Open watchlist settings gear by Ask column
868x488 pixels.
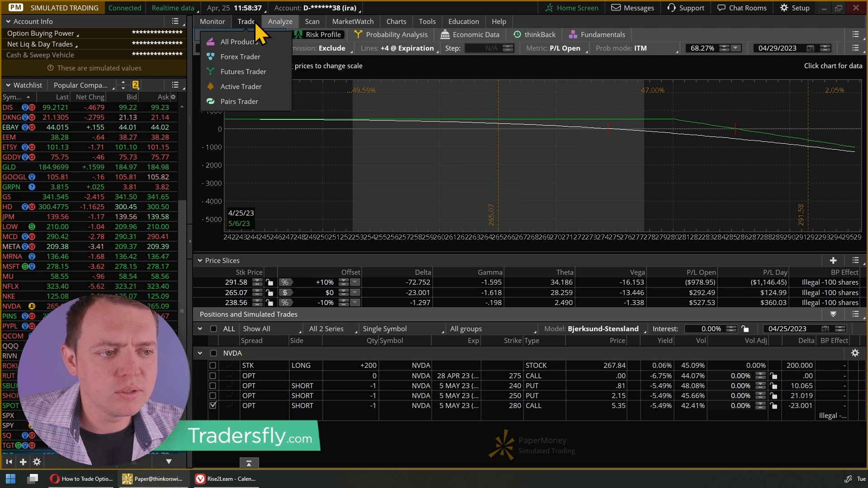[173, 97]
